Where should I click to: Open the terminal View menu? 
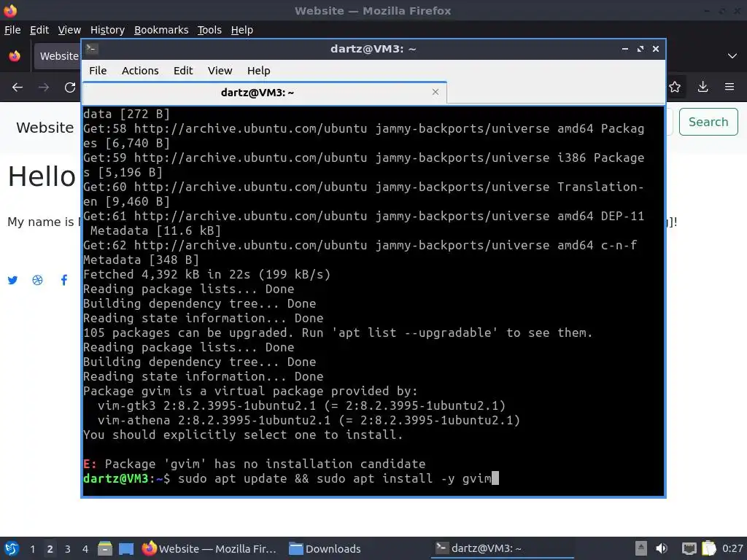pyautogui.click(x=220, y=71)
